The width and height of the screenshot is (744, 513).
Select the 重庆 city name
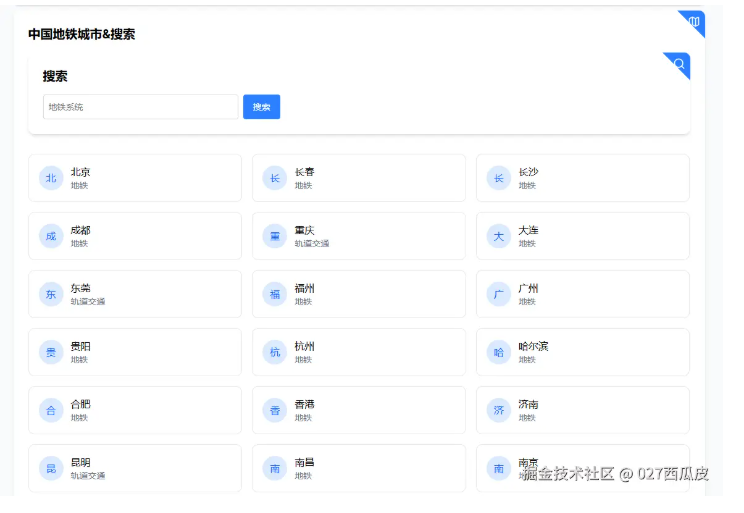304,230
